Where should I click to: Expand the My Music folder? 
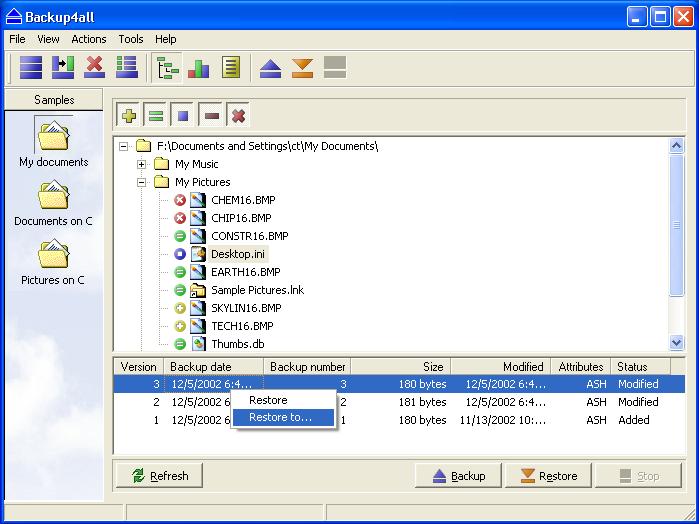tap(141, 164)
